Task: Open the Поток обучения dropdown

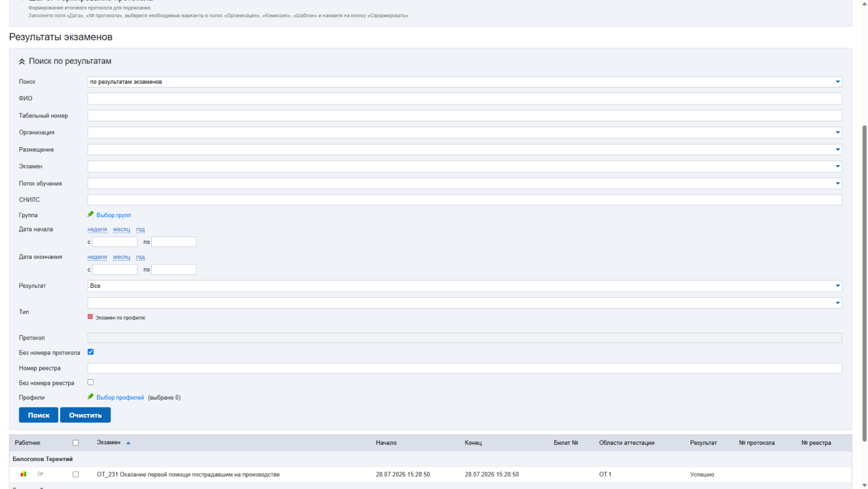Action: (x=464, y=184)
